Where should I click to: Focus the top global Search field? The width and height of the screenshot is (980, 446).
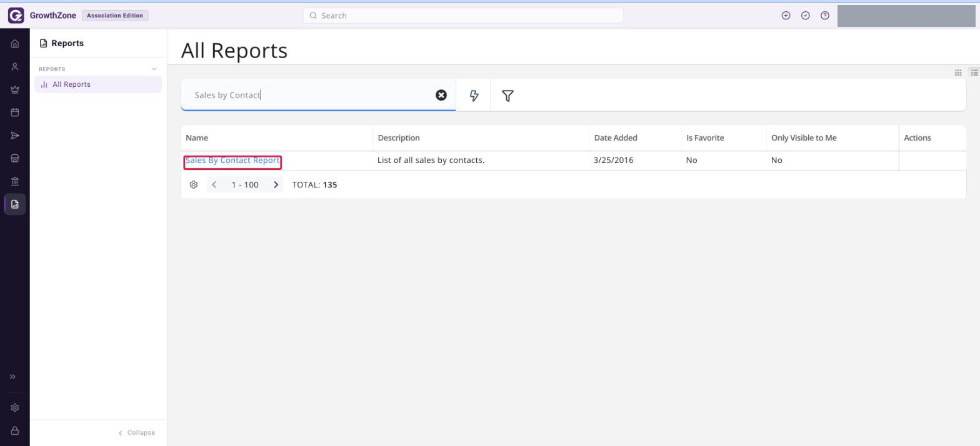point(463,16)
